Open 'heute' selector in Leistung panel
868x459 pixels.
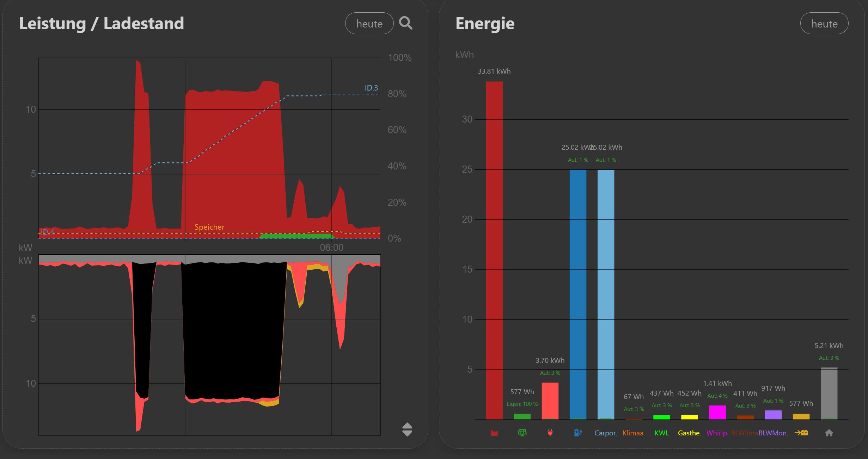tap(369, 24)
